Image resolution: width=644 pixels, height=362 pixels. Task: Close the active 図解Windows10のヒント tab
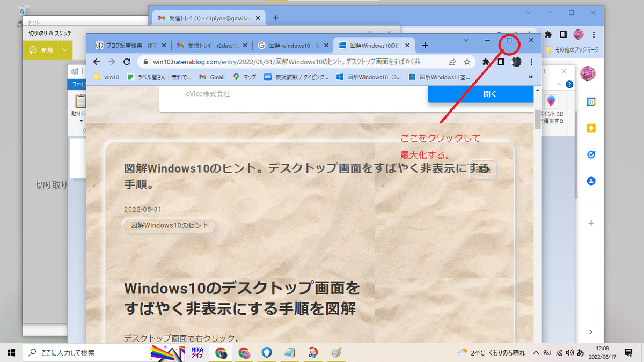pyautogui.click(x=408, y=46)
